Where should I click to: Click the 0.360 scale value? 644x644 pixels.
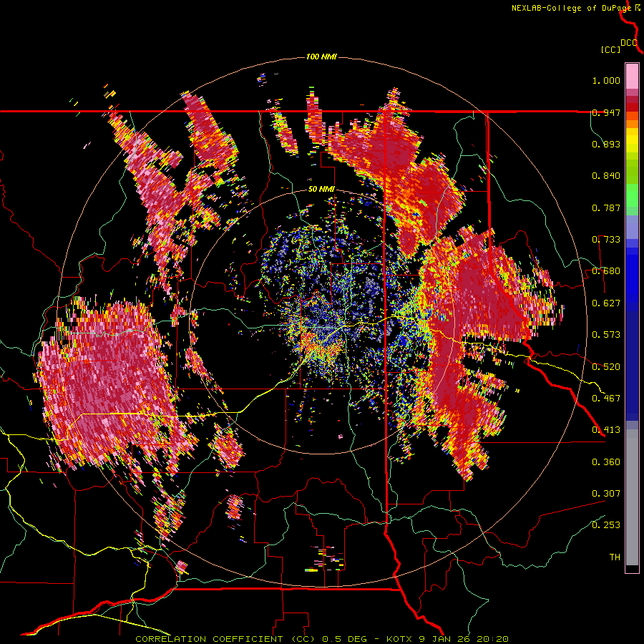pyautogui.click(x=606, y=462)
